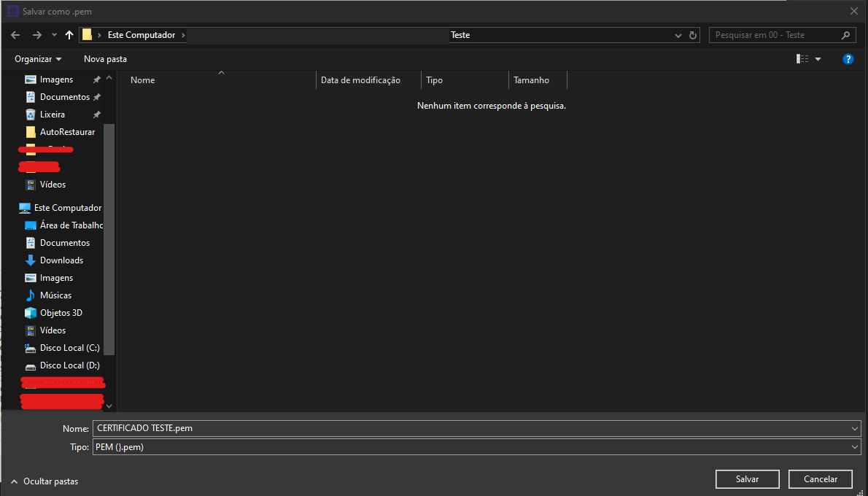Open Lixeira in quick access
Viewport: 868px width, 496px height.
tap(53, 115)
